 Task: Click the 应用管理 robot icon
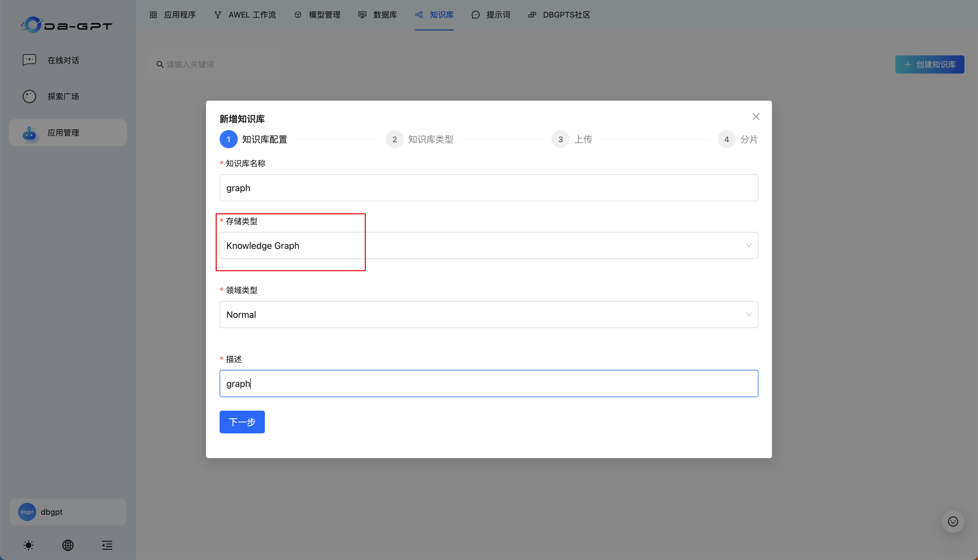click(x=29, y=133)
